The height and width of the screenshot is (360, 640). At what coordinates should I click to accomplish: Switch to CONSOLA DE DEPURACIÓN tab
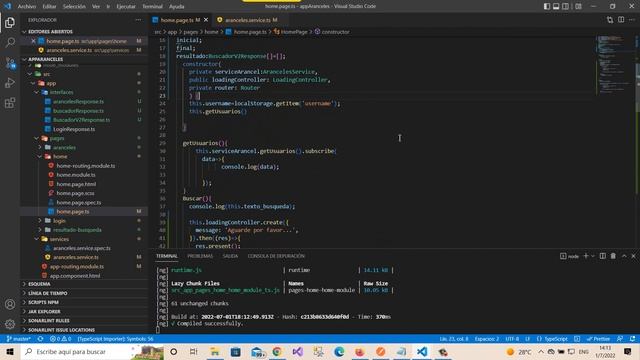[x=276, y=256]
